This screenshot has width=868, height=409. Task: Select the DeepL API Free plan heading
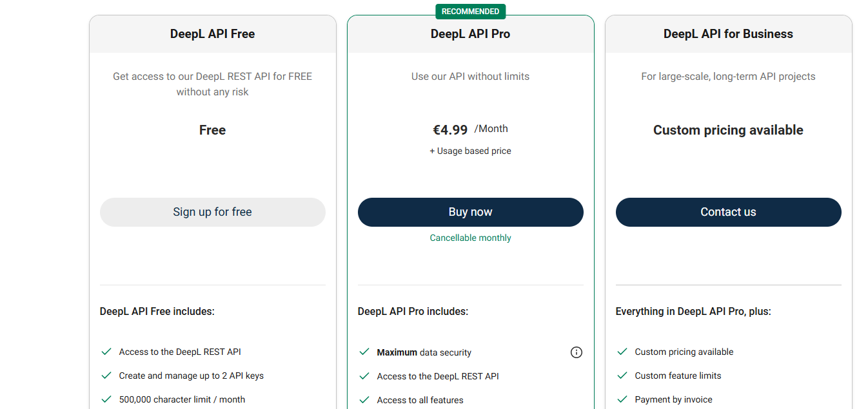tap(212, 34)
